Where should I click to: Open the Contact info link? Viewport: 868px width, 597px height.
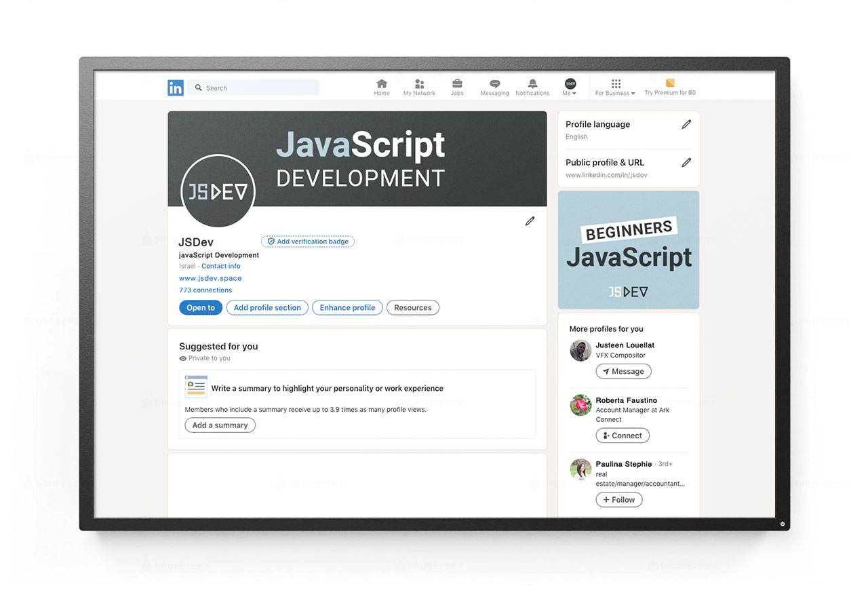click(x=220, y=266)
